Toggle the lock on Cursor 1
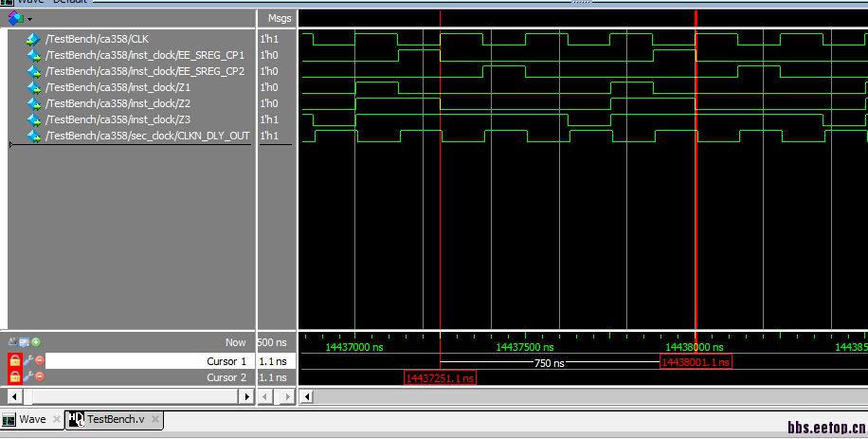This screenshot has width=868, height=439. coord(14,361)
